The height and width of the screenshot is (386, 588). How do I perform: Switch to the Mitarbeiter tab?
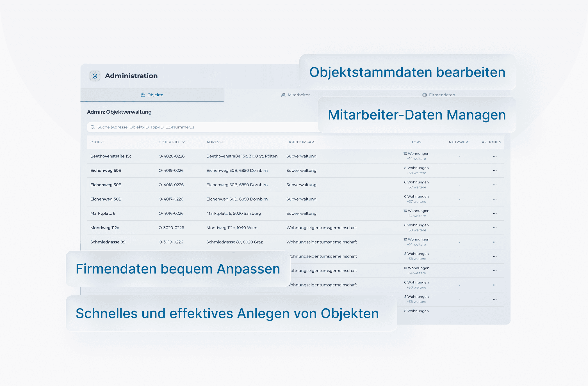[295, 95]
